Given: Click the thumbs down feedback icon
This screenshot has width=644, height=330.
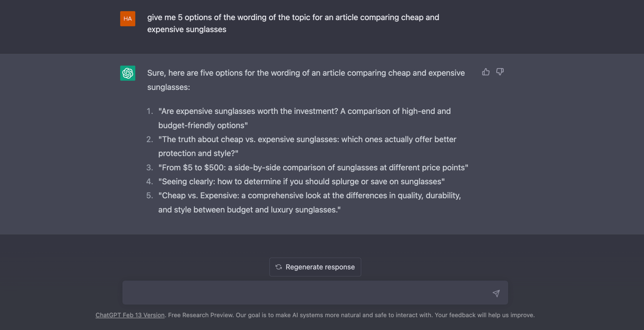Looking at the screenshot, I should [x=500, y=72].
